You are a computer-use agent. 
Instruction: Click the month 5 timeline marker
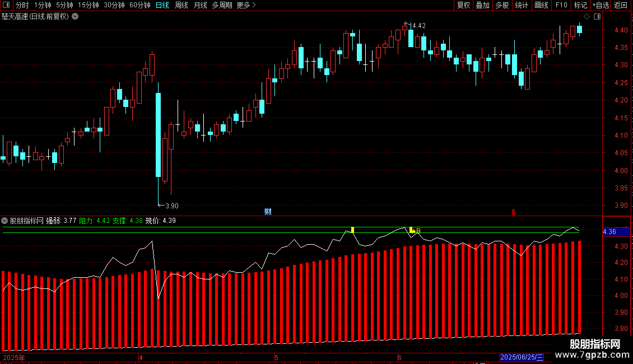pyautogui.click(x=277, y=357)
